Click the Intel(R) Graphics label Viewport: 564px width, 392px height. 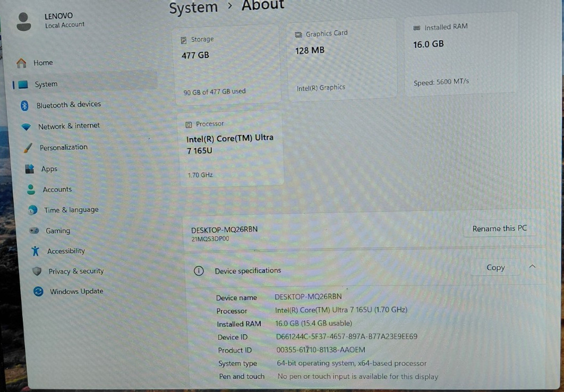[x=320, y=88]
